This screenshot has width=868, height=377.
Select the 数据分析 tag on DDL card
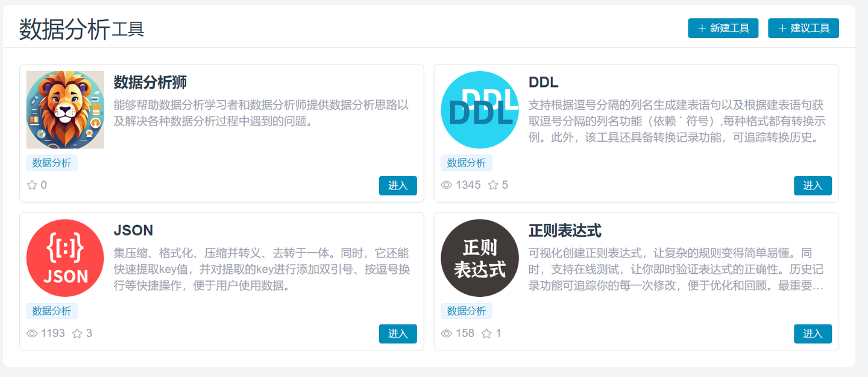[467, 163]
